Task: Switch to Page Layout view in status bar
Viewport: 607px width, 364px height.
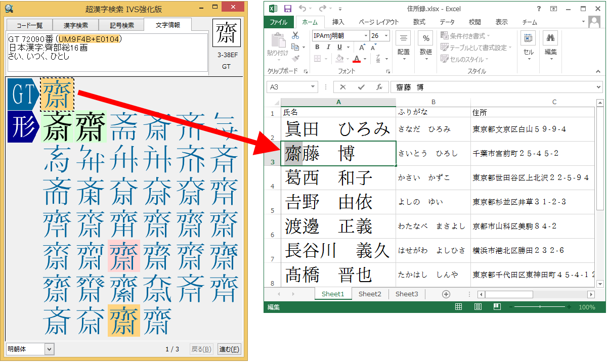Action: point(478,307)
